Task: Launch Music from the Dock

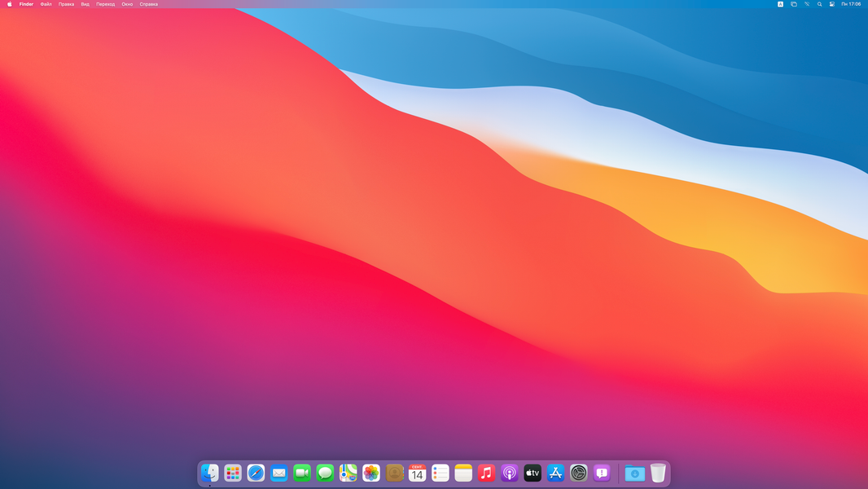Action: tap(487, 473)
